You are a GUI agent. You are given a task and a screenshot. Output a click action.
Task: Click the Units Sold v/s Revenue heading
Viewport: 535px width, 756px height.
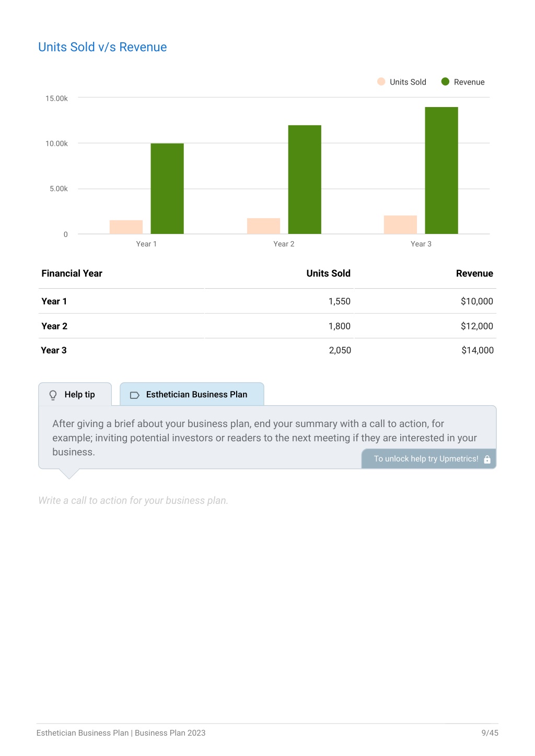(102, 47)
